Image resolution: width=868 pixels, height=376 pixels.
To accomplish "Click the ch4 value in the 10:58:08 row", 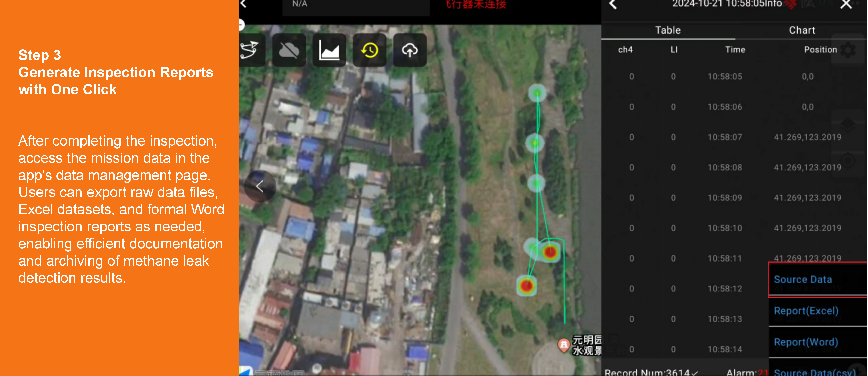I will click(632, 168).
